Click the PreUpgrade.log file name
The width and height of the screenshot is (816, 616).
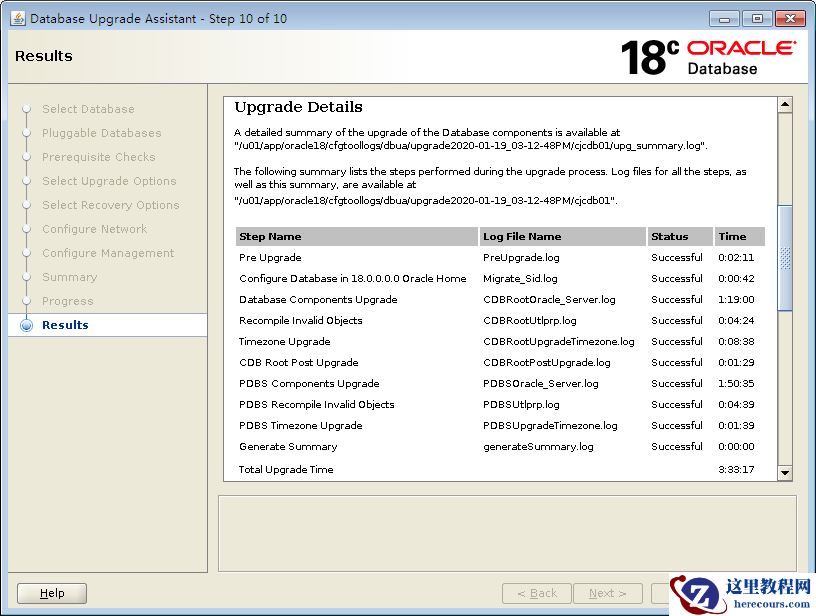(521, 258)
